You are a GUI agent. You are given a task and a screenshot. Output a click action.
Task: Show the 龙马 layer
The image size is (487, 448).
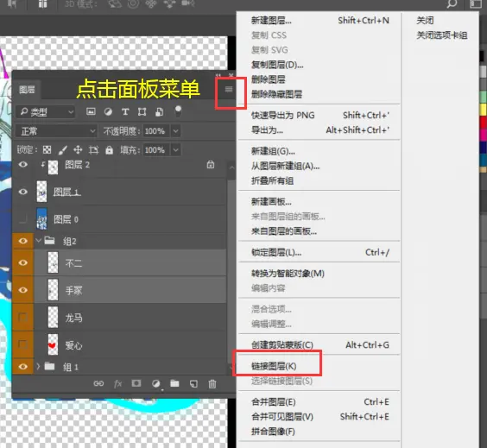[23, 317]
